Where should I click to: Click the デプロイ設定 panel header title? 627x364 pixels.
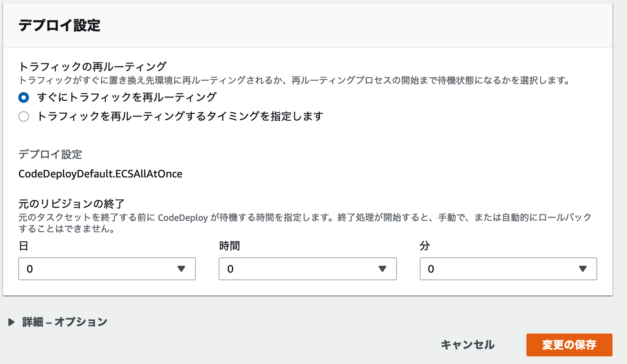pos(59,26)
